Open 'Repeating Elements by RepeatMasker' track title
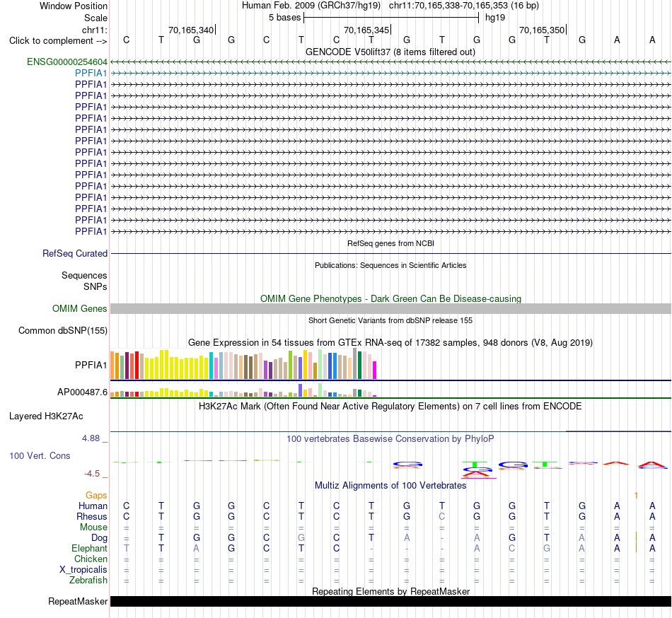The width and height of the screenshot is (672, 618). (390, 591)
